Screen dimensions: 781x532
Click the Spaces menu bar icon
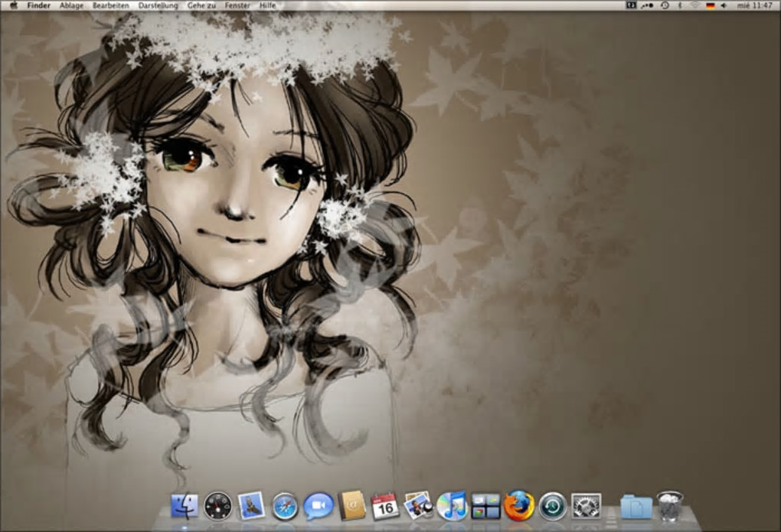coord(631,5)
